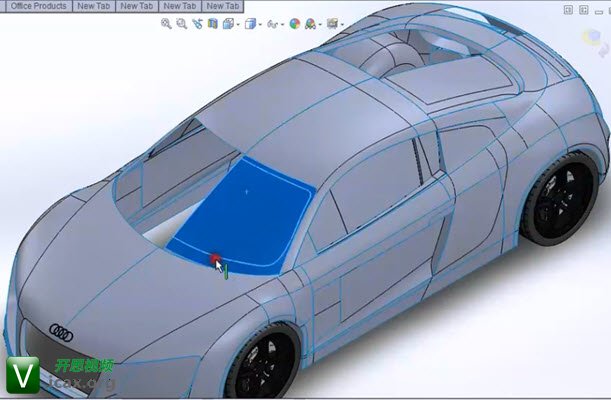Image resolution: width=611 pixels, height=400 pixels.
Task: Toggle the Section View tool
Action: click(212, 23)
